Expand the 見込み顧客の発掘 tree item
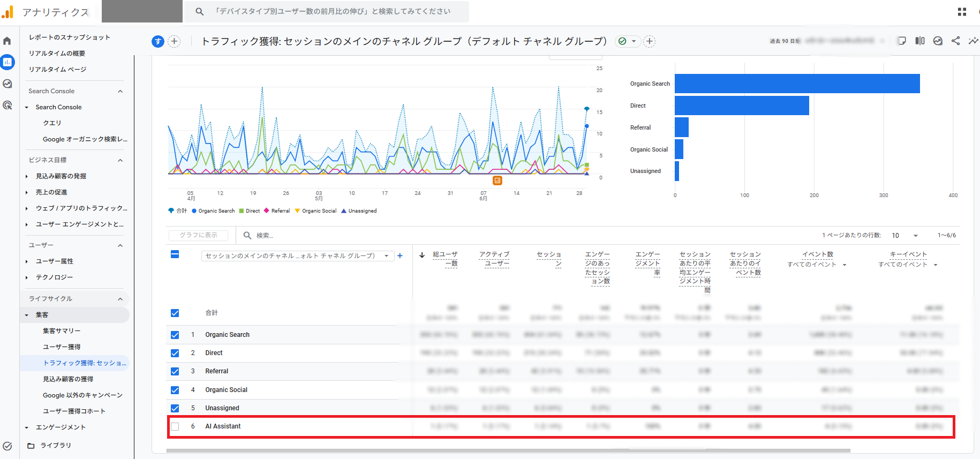The width and height of the screenshot is (980, 459). pos(27,176)
